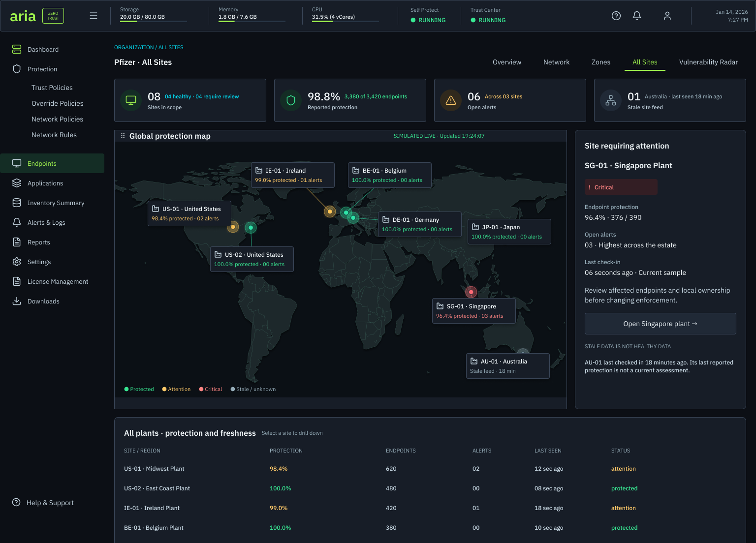Open the SG-01 Singapore map card
Viewport: 756px width, 543px height.
pyautogui.click(x=474, y=311)
